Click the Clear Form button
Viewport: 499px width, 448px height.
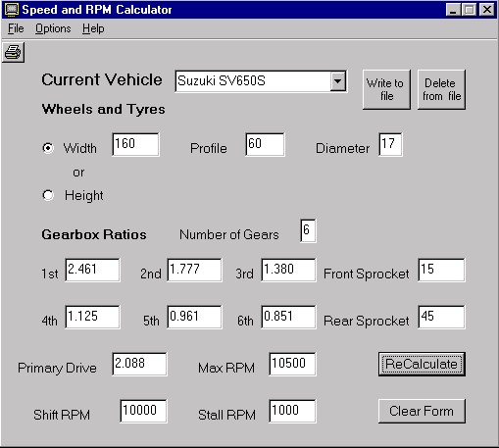(422, 411)
